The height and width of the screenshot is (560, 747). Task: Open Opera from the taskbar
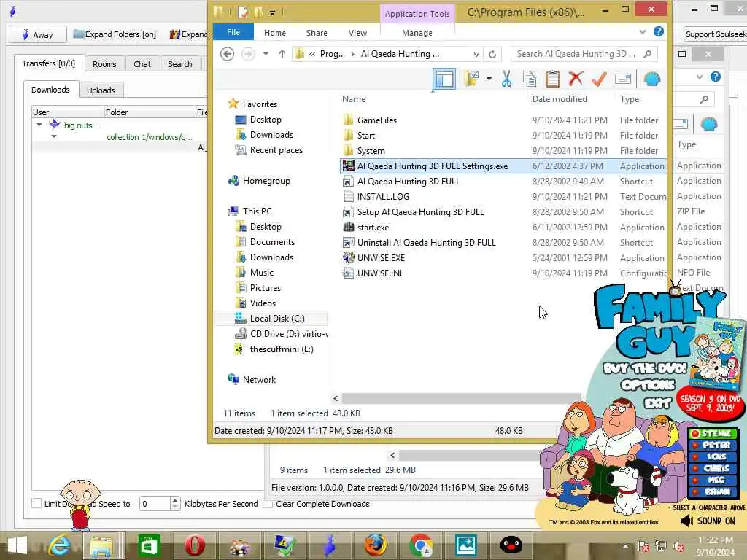click(x=194, y=545)
